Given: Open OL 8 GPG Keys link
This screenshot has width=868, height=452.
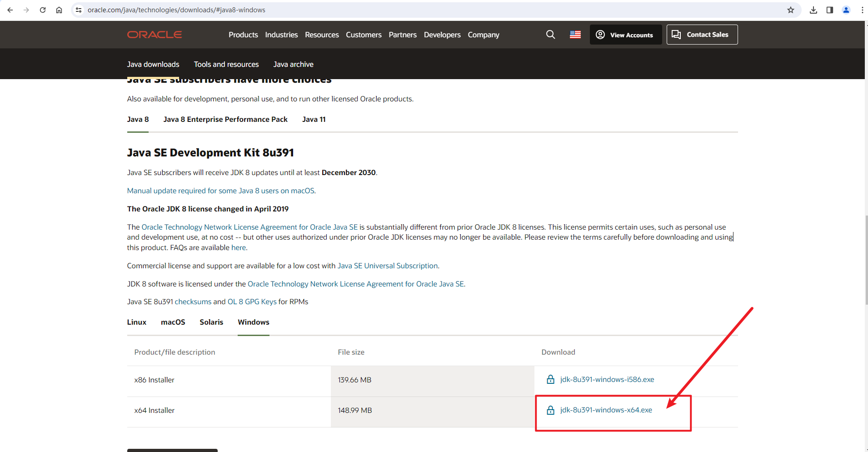Looking at the screenshot, I should click(252, 301).
